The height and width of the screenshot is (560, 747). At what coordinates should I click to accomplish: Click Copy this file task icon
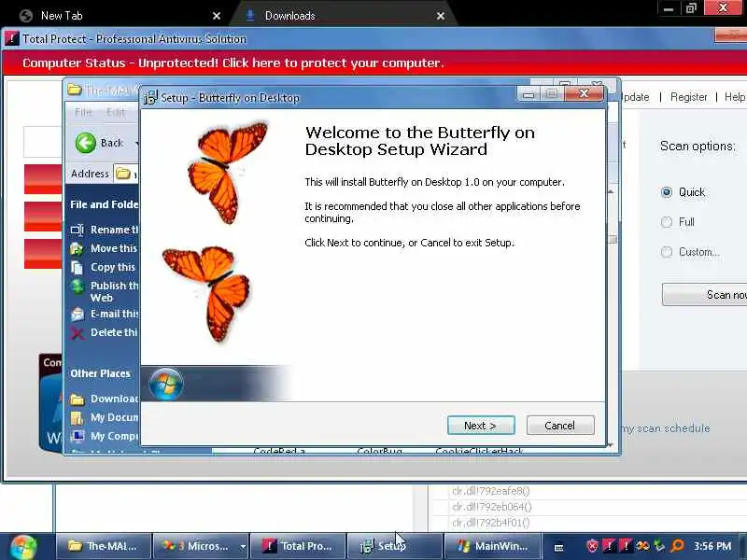click(78, 267)
